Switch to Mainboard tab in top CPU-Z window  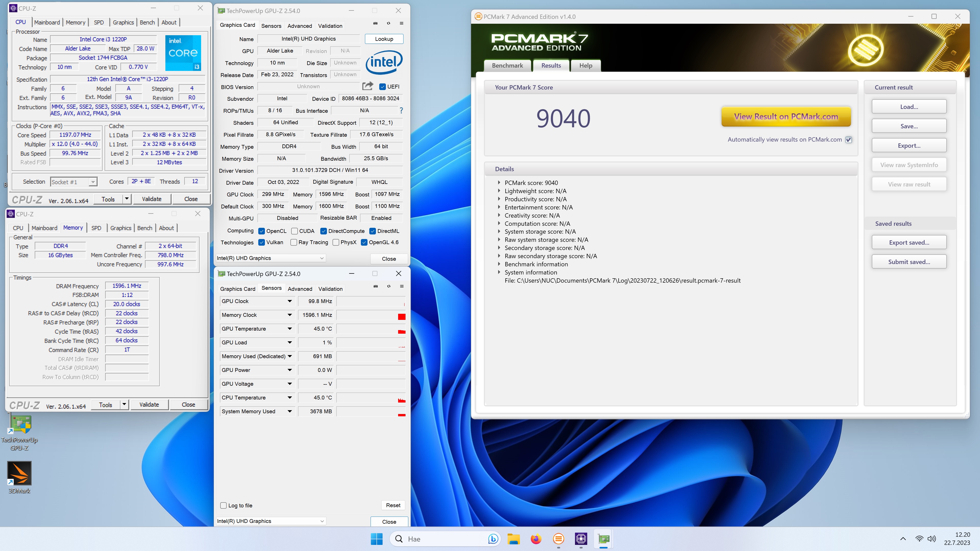click(x=47, y=22)
